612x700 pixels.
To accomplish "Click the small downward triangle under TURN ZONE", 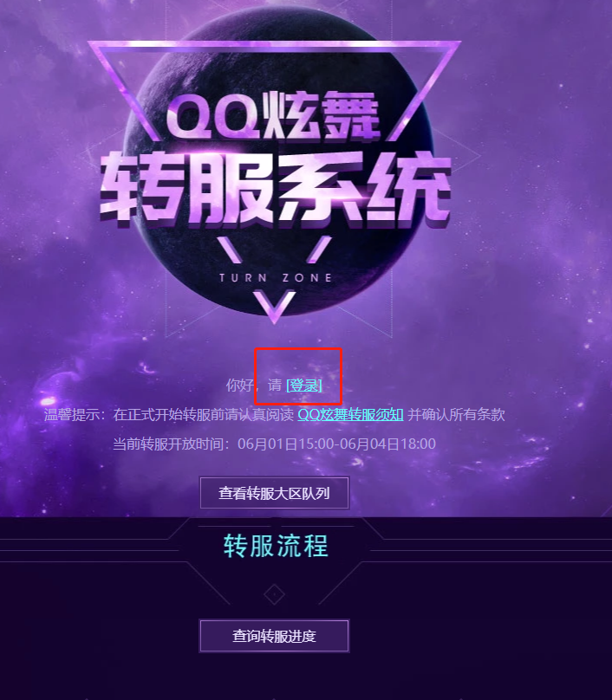I will (x=274, y=307).
